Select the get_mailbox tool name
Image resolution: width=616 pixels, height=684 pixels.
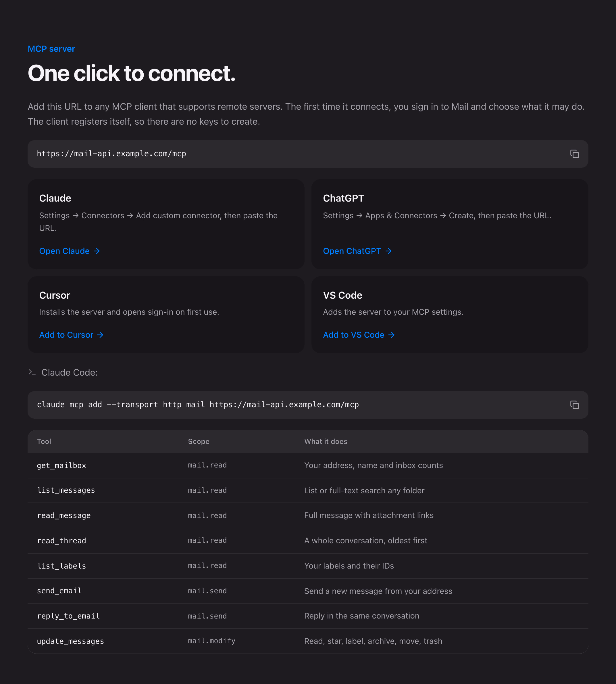tap(61, 465)
